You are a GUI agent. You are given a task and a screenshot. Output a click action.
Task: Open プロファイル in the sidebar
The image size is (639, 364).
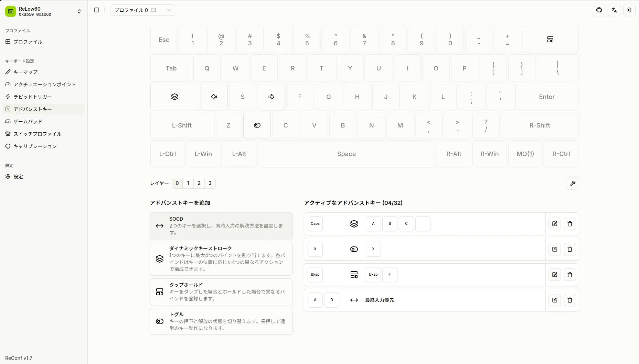43,42
